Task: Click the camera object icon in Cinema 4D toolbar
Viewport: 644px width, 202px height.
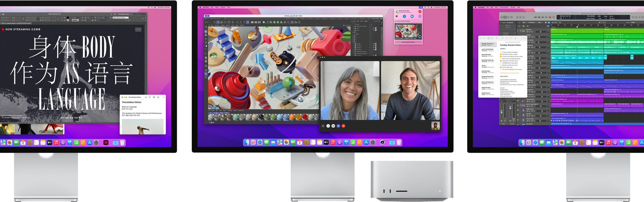Action: click(296, 22)
